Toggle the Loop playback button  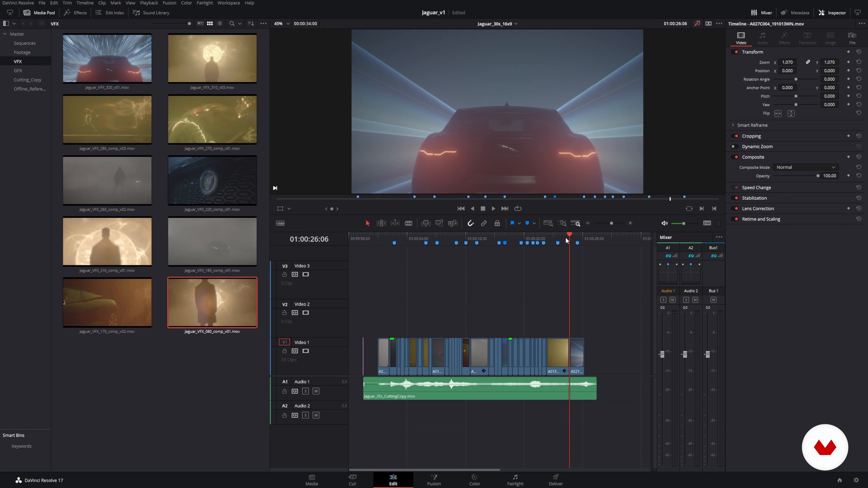click(x=518, y=209)
